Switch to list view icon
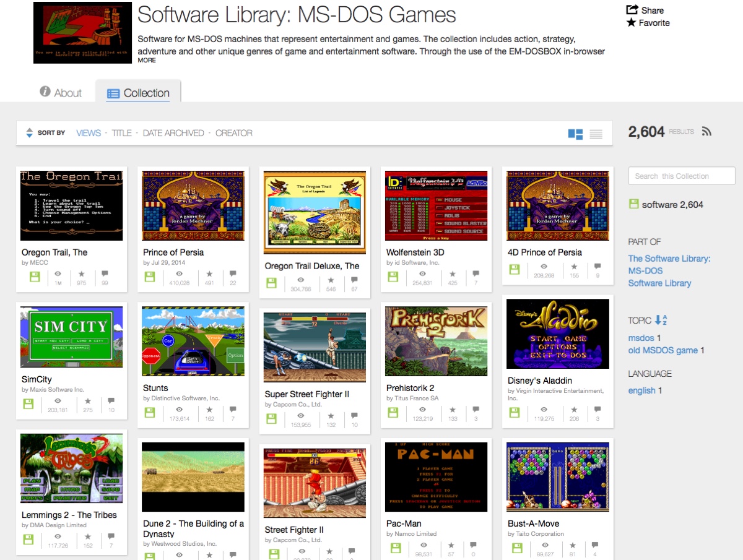This screenshot has height=560, width=743. pos(596,134)
